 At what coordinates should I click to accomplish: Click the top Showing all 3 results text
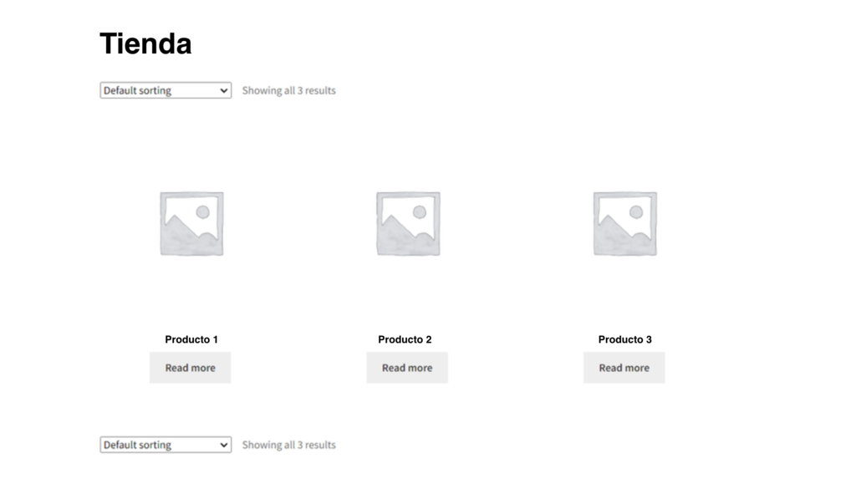(x=288, y=90)
